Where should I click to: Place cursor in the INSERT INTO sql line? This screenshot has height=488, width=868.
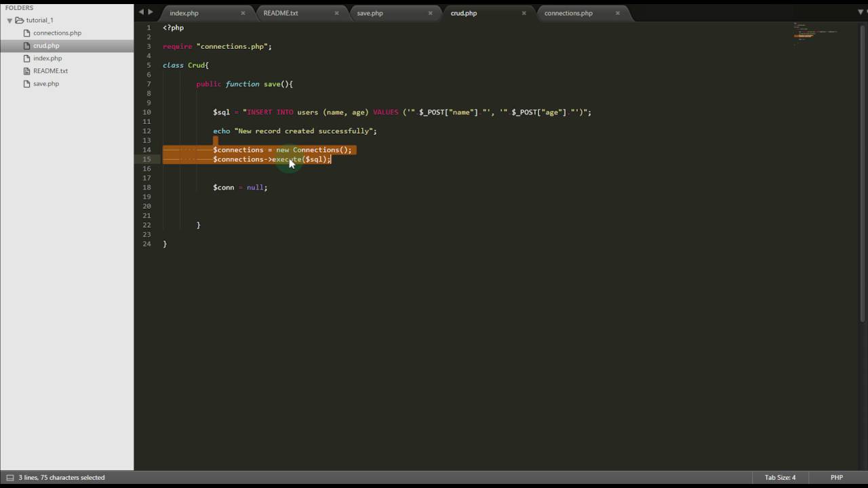tap(402, 112)
